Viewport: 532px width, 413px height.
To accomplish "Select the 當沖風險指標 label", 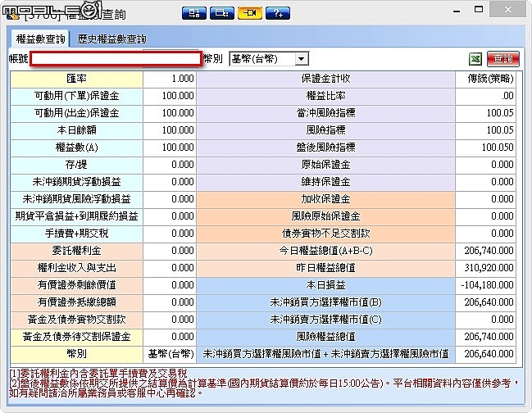I will pos(325,113).
